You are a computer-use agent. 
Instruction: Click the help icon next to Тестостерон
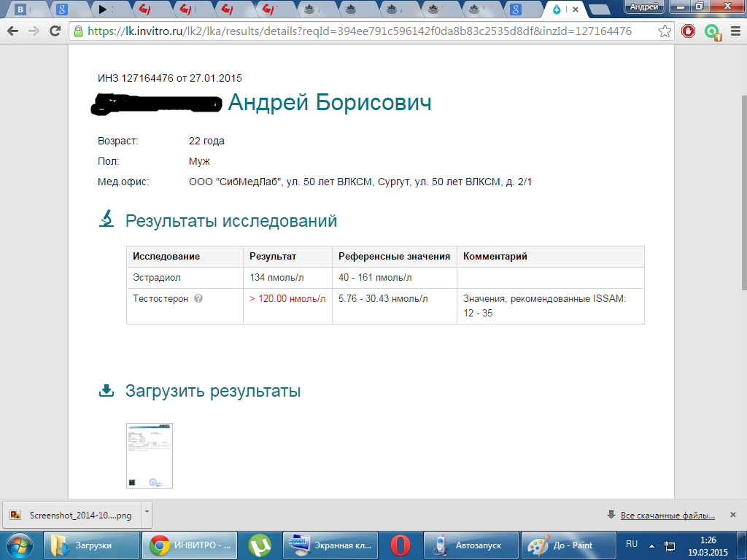point(198,298)
